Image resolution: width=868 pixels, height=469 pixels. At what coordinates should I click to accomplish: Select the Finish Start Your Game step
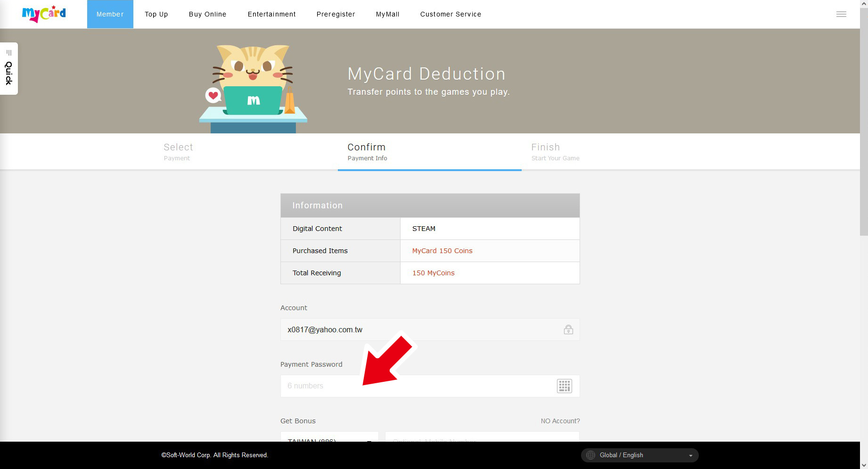614,152
